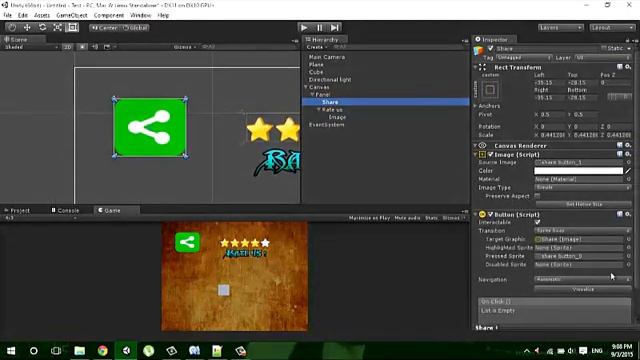Select the Rotate tool
This screenshot has height=360, width=640.
point(42,27)
